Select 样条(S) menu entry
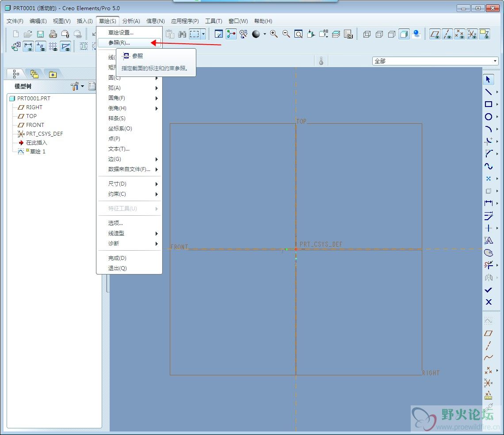The height and width of the screenshot is (435, 504). 129,118
